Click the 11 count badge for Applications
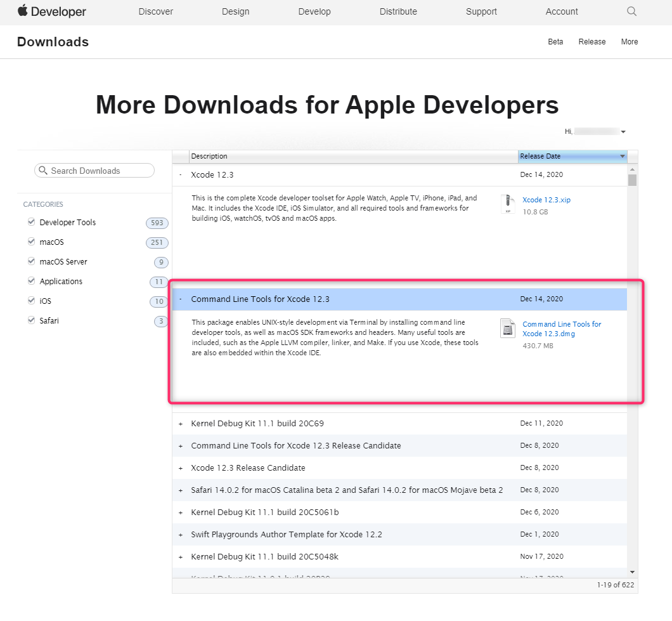This screenshot has height=621, width=672. click(x=159, y=282)
